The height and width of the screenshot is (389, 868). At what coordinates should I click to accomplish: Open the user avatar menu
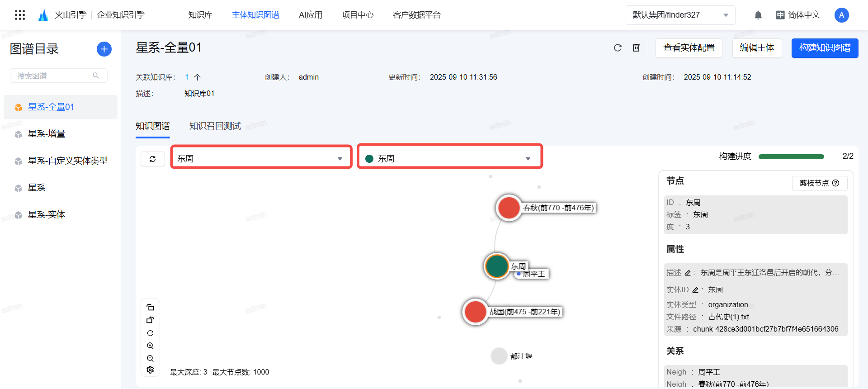841,15
